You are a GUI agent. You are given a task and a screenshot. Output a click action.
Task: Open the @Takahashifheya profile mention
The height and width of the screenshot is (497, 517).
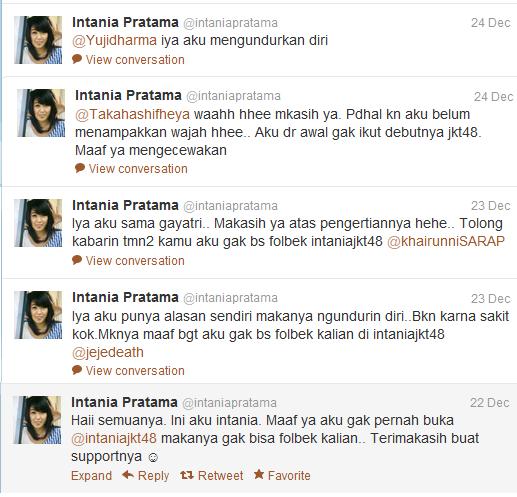pos(132,114)
